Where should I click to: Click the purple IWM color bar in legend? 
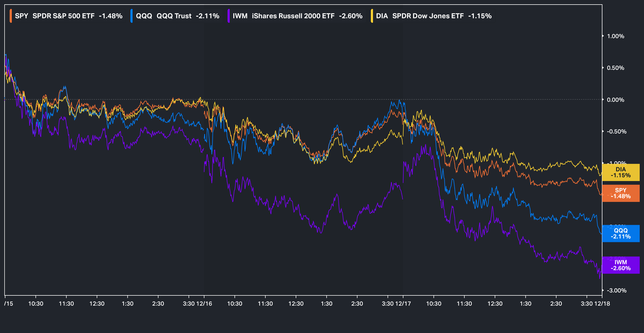228,16
